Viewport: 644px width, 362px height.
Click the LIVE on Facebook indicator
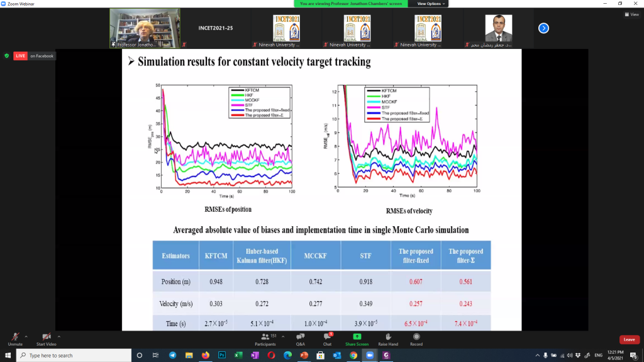pyautogui.click(x=35, y=56)
